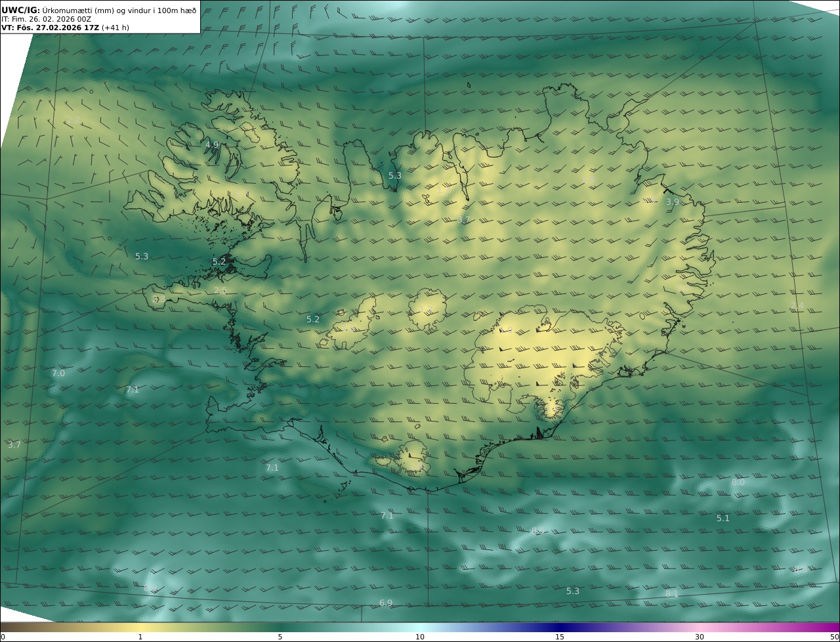
Task: Click the 3.9 value label on the map
Action: [x=673, y=202]
